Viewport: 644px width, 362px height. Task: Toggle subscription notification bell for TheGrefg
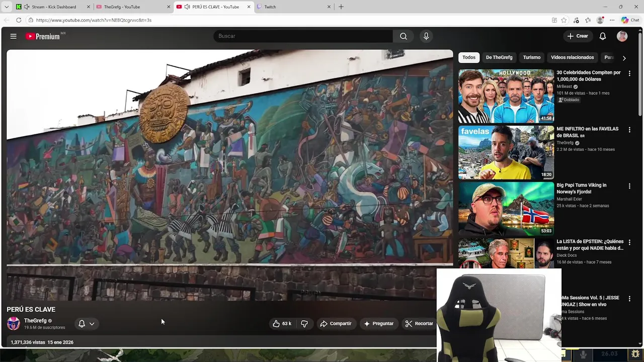82,324
